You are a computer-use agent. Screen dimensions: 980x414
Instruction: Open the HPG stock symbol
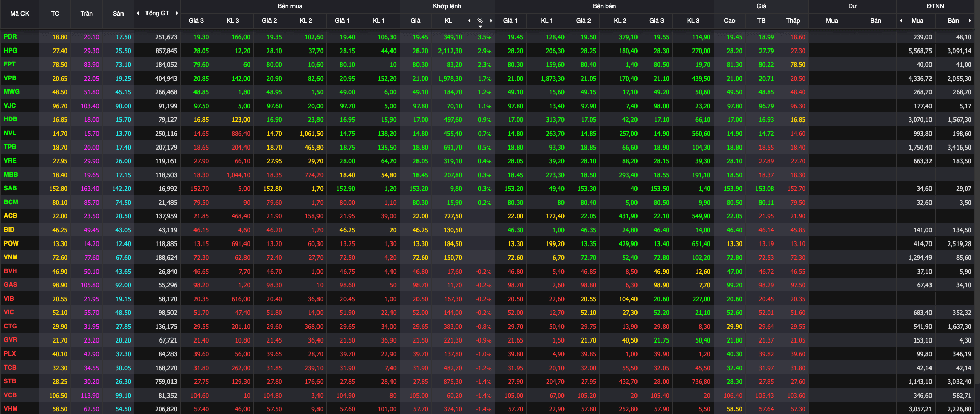(10, 51)
